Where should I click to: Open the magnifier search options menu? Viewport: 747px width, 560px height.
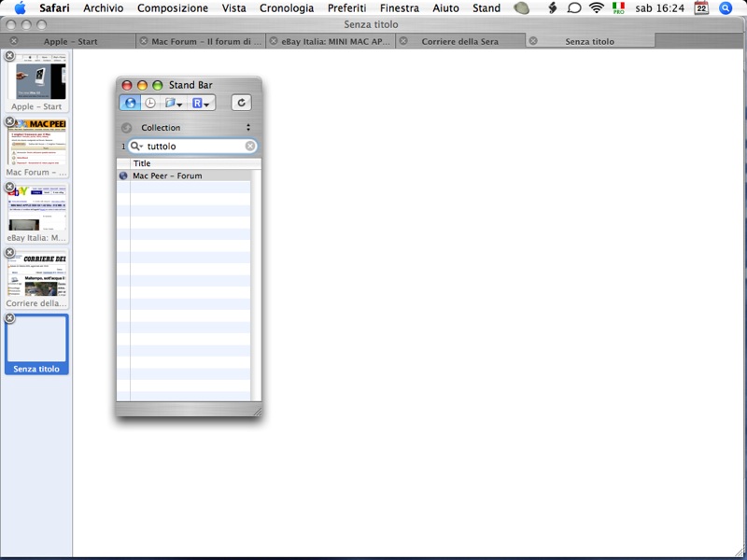136,147
